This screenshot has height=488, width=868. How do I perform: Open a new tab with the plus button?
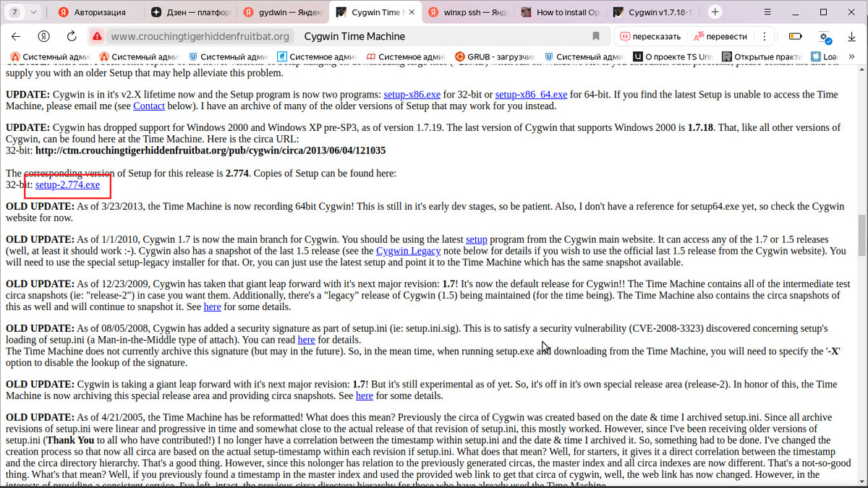[x=715, y=12]
